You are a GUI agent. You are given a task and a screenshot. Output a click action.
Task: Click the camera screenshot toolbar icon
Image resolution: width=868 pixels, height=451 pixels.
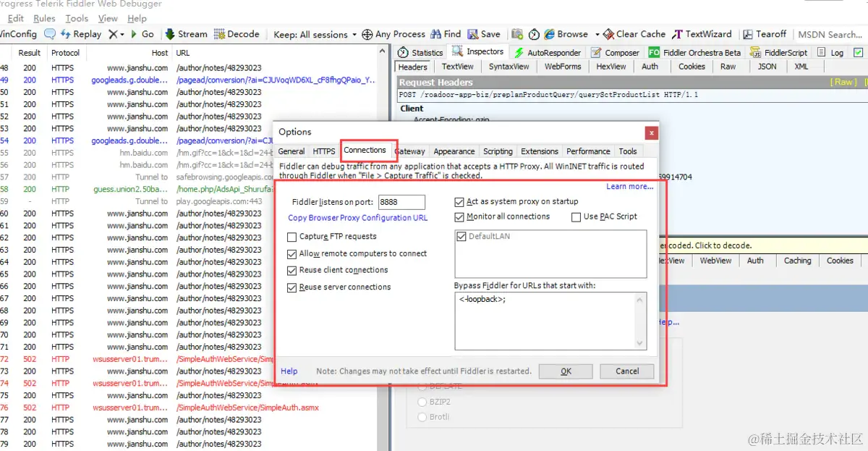tap(517, 34)
